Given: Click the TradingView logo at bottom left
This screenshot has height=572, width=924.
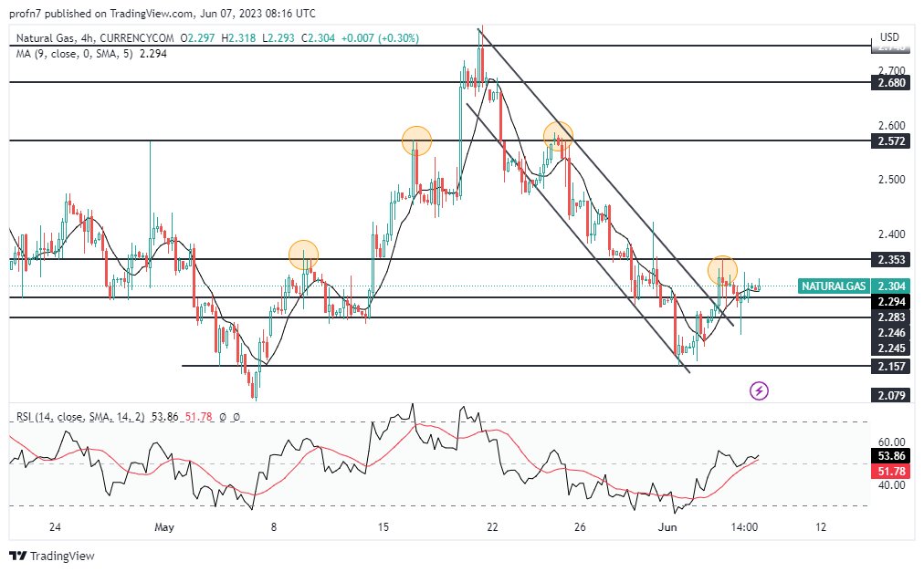Looking at the screenshot, I should pos(52,556).
